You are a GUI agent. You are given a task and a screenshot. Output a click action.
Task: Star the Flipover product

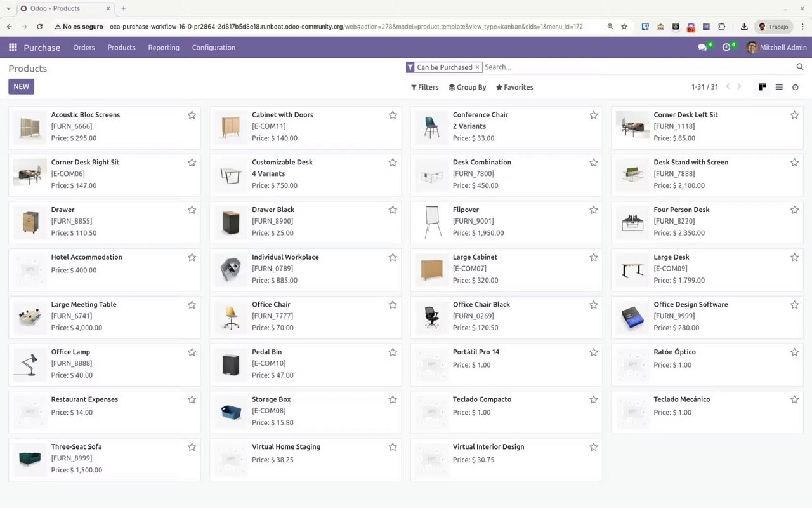(x=594, y=210)
